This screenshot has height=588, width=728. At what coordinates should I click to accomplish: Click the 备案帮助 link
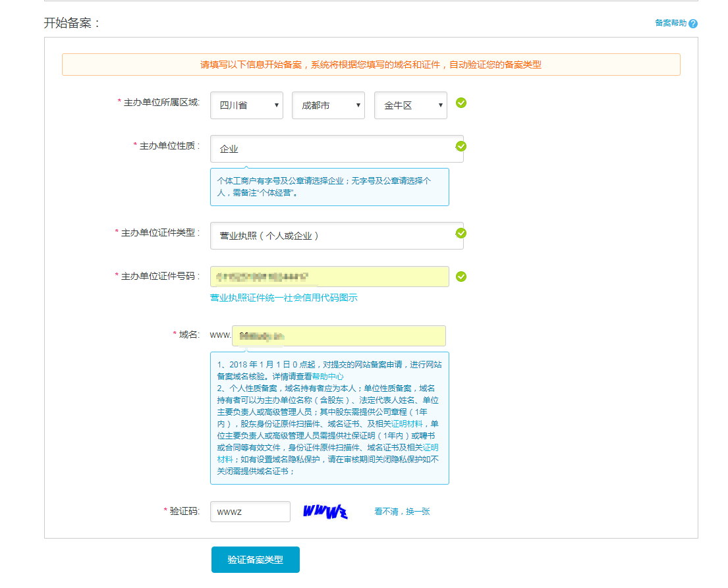(x=670, y=22)
